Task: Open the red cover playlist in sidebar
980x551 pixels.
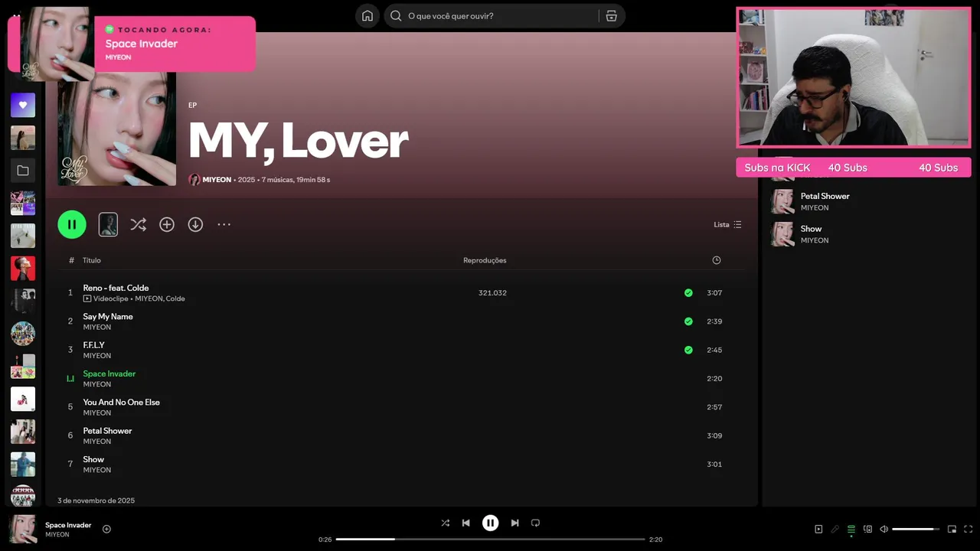Action: click(x=23, y=269)
